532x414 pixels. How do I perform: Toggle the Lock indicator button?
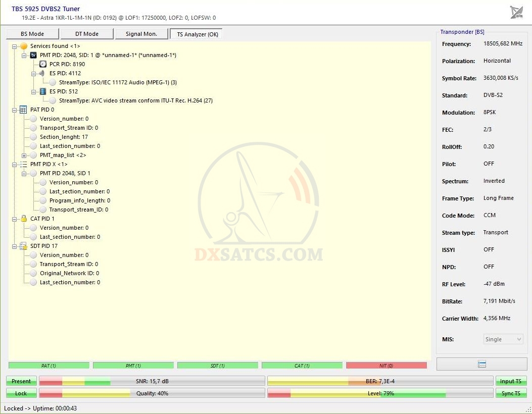(x=21, y=393)
